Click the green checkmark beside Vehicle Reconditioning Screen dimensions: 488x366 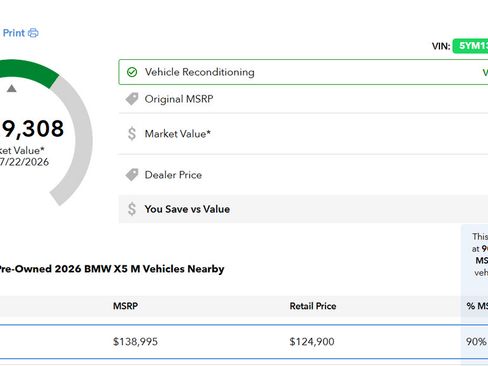coord(132,72)
